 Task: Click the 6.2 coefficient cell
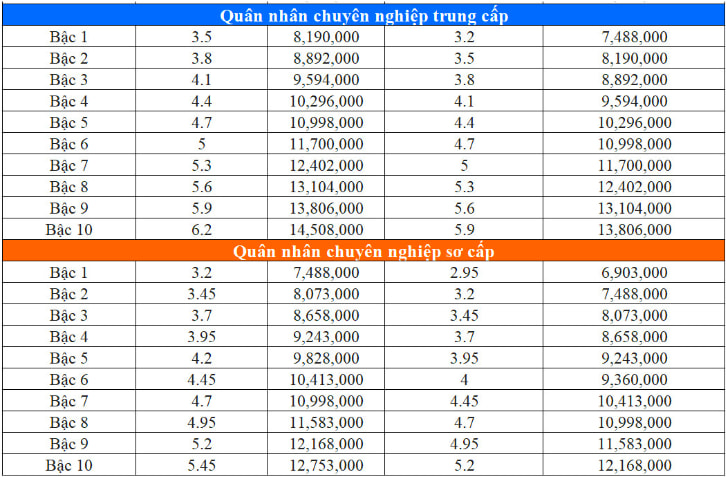[x=203, y=229]
